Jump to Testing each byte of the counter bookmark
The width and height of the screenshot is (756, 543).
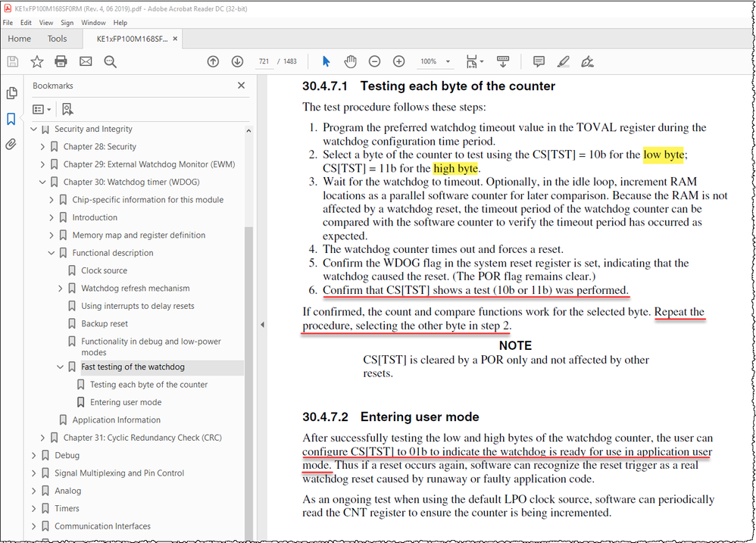point(149,385)
